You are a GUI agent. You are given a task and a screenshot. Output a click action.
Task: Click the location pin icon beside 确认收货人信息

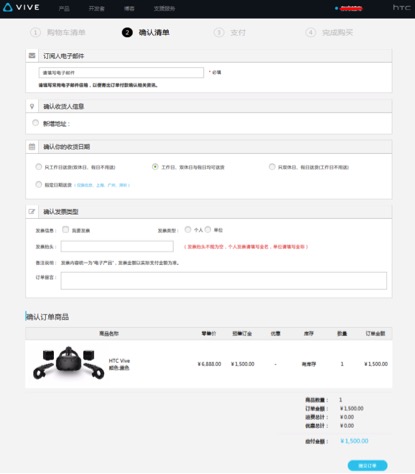32,106
